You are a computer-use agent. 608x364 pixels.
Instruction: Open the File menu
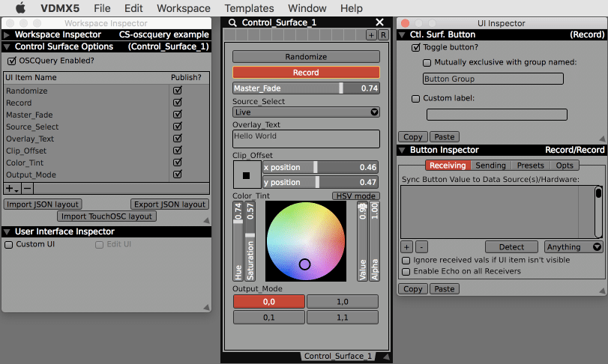pyautogui.click(x=102, y=8)
